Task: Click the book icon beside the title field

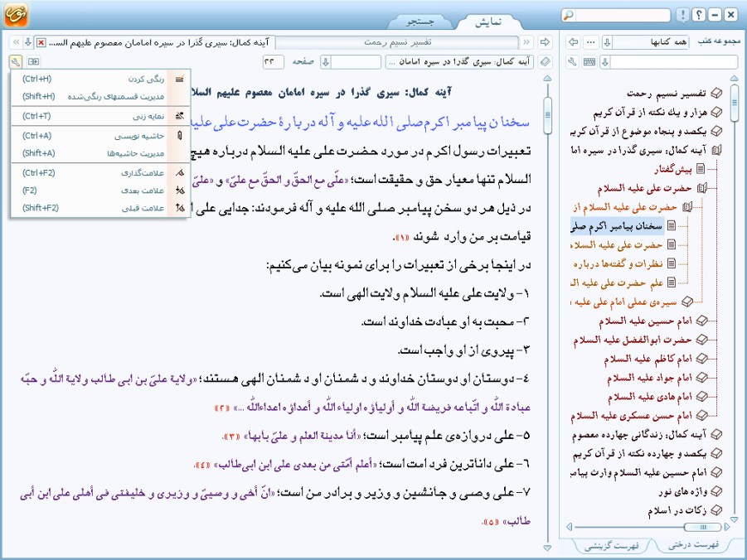Action: point(546,62)
